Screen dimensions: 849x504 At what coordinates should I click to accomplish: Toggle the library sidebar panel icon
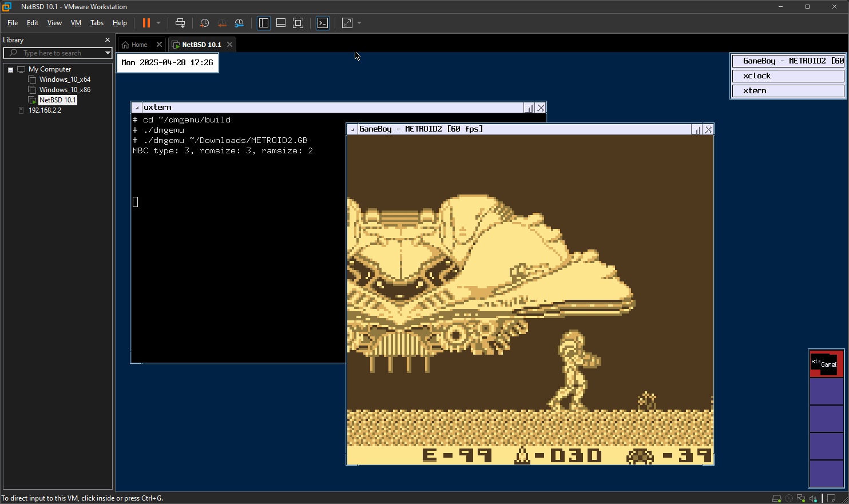[x=264, y=23]
